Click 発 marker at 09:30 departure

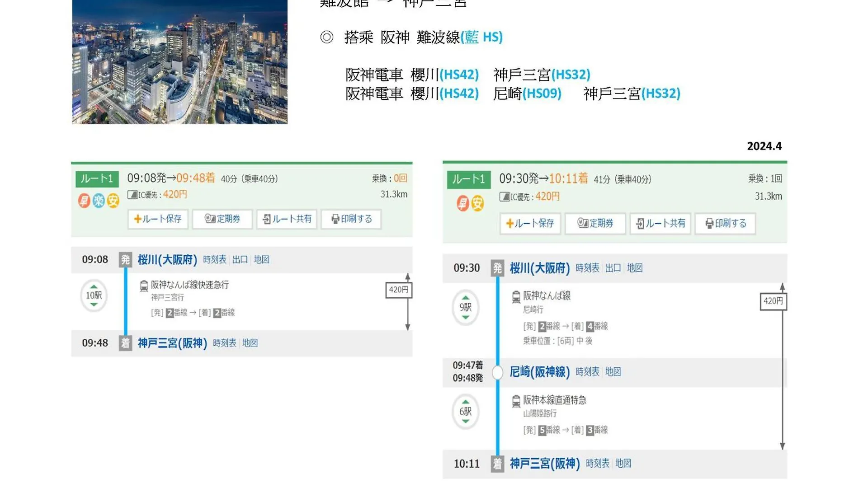tap(497, 268)
